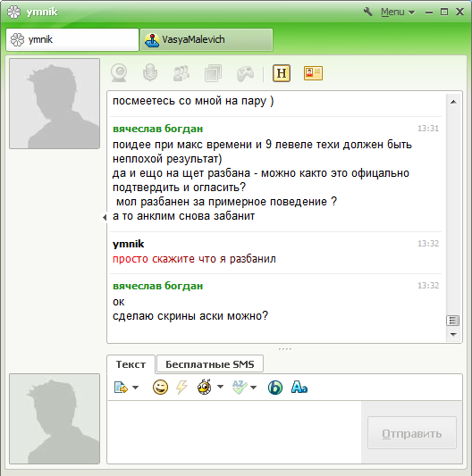Viewport: 472px width, 476px height.
Task: Open text font formatting with the Aa icon
Action: [x=299, y=387]
